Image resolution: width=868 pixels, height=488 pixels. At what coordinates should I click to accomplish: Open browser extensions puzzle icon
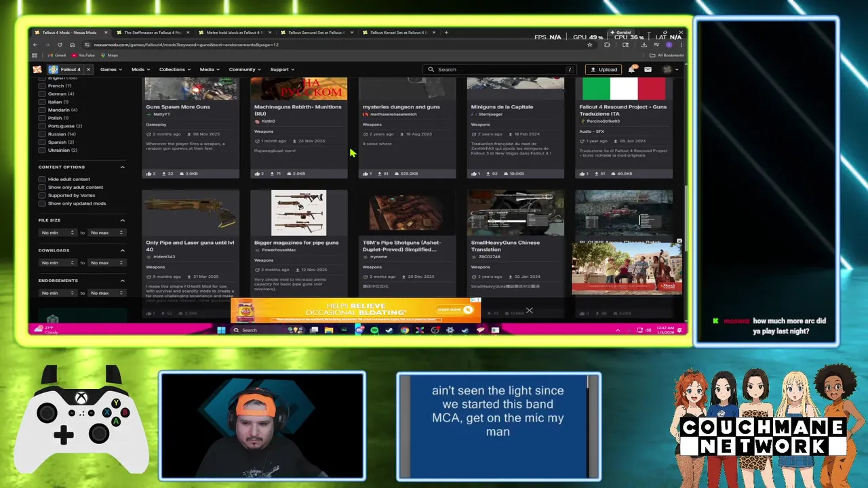click(x=607, y=45)
